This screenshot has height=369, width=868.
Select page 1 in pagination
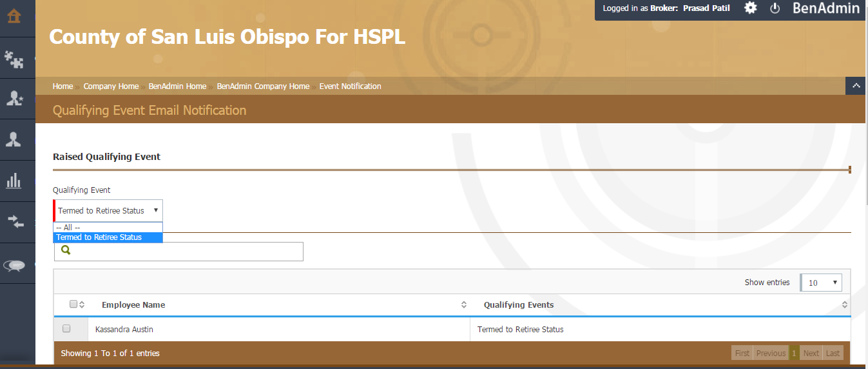click(795, 353)
